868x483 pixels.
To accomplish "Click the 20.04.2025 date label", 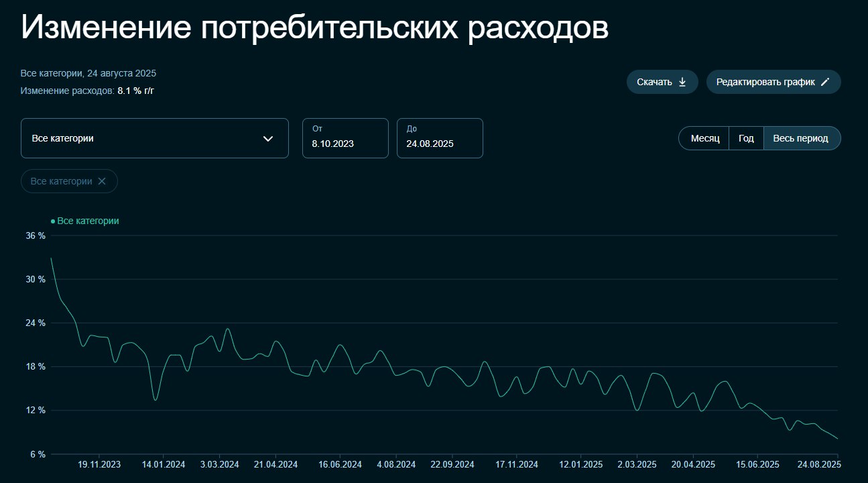I will tap(694, 464).
